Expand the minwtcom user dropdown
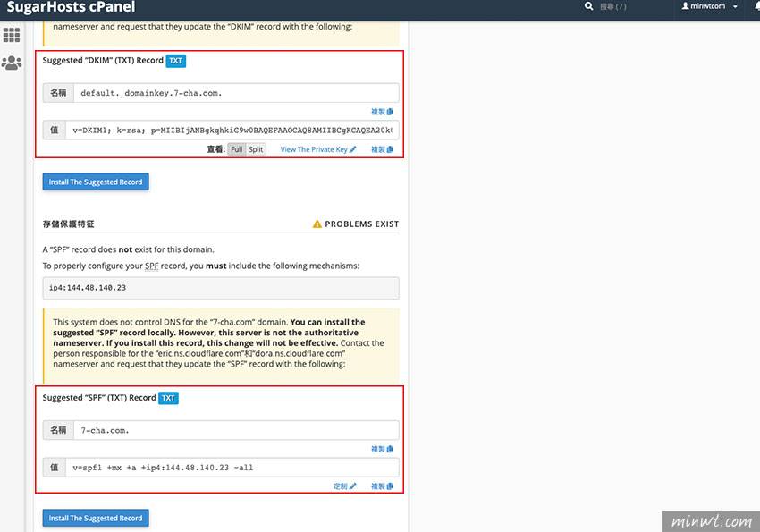The height and width of the screenshot is (532, 760). pos(710,6)
